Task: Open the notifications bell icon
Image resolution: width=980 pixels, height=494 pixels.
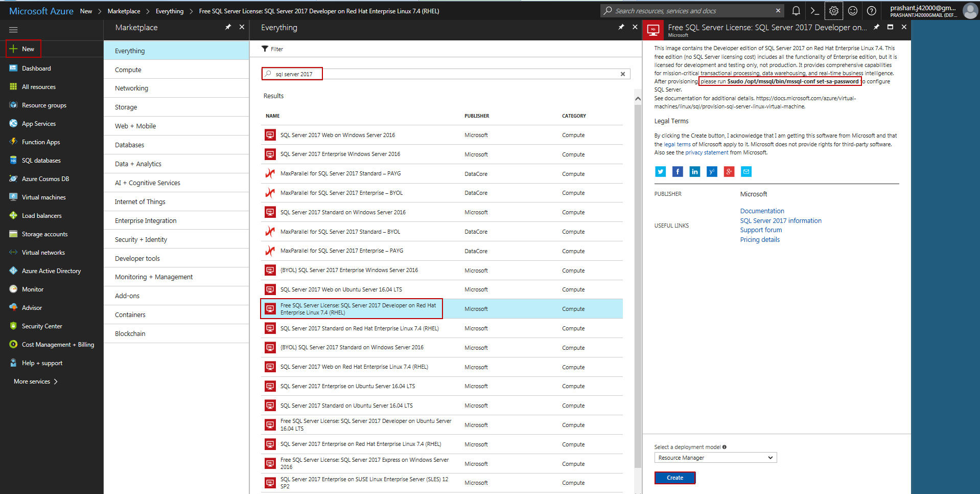Action: tap(796, 11)
